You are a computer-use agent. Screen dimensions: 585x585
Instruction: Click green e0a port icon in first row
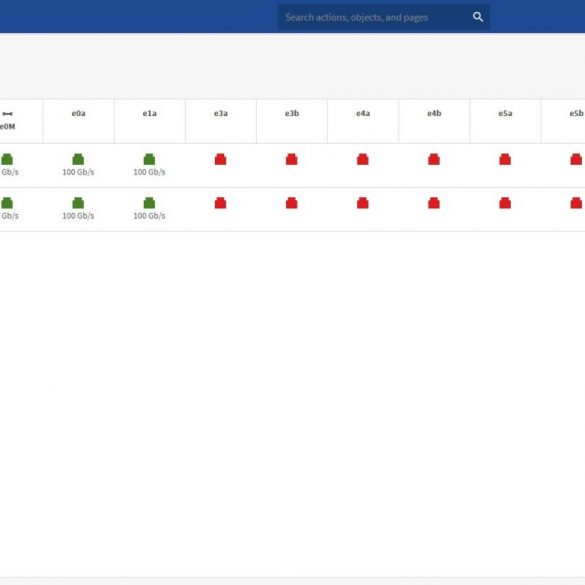click(x=78, y=159)
